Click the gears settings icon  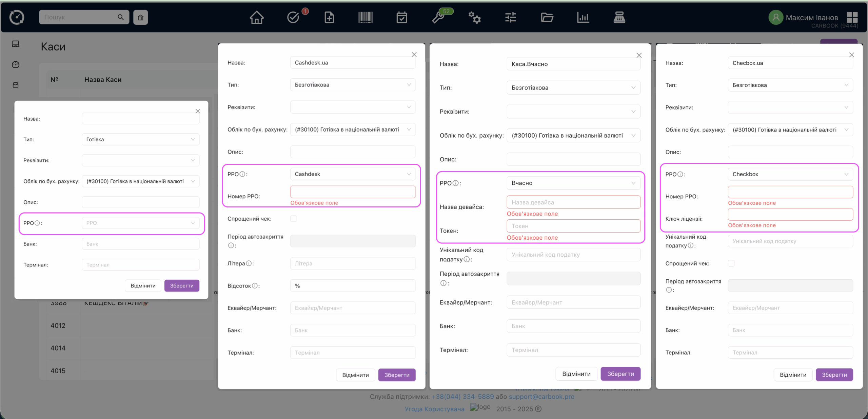pyautogui.click(x=474, y=17)
